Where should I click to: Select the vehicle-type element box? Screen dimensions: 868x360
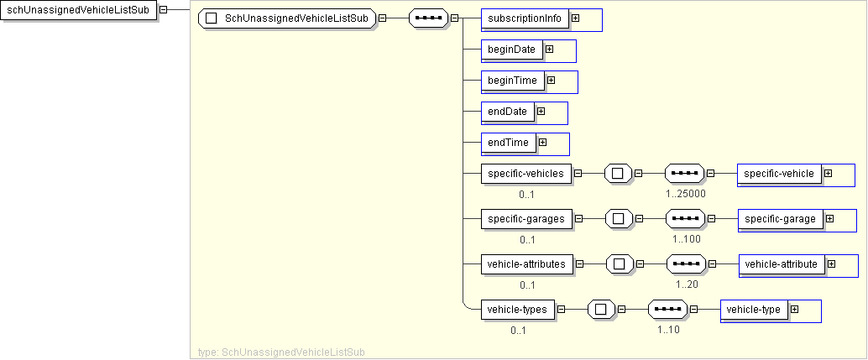[x=753, y=310]
